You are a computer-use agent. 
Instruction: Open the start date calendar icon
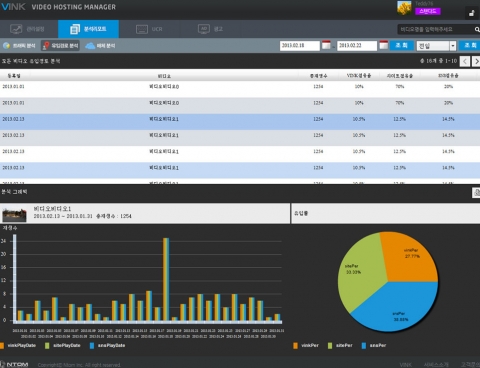tap(326, 45)
